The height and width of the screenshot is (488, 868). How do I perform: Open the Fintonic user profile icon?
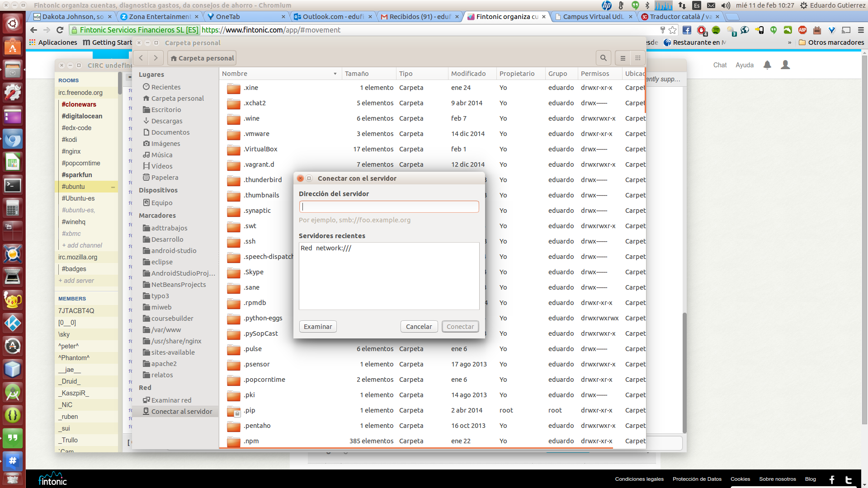[x=785, y=65]
